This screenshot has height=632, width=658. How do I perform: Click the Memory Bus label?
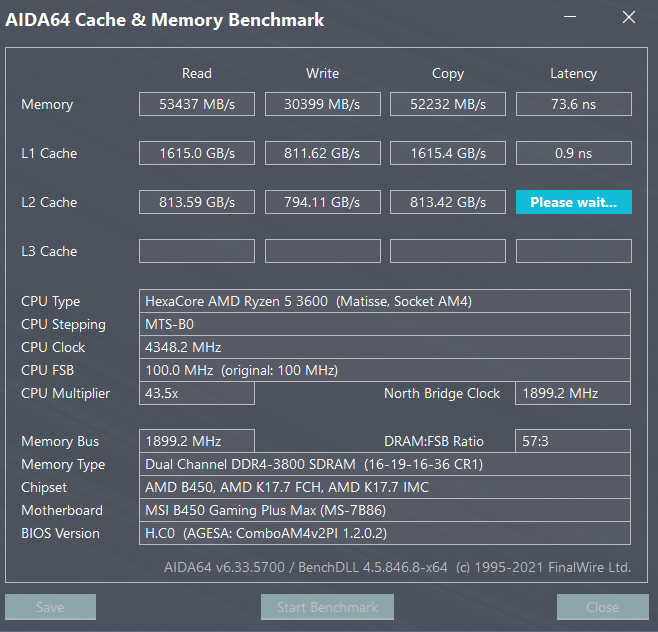60,441
